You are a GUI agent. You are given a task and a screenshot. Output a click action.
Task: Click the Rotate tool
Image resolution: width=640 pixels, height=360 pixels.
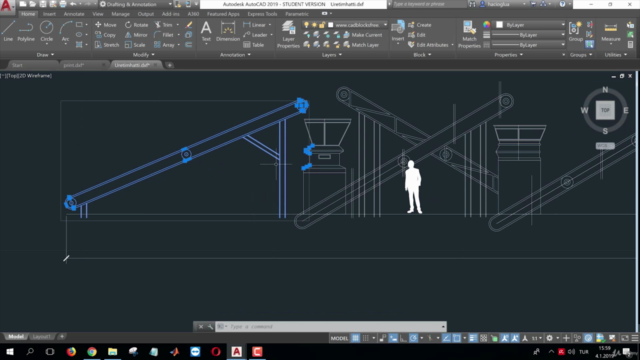[x=136, y=25]
